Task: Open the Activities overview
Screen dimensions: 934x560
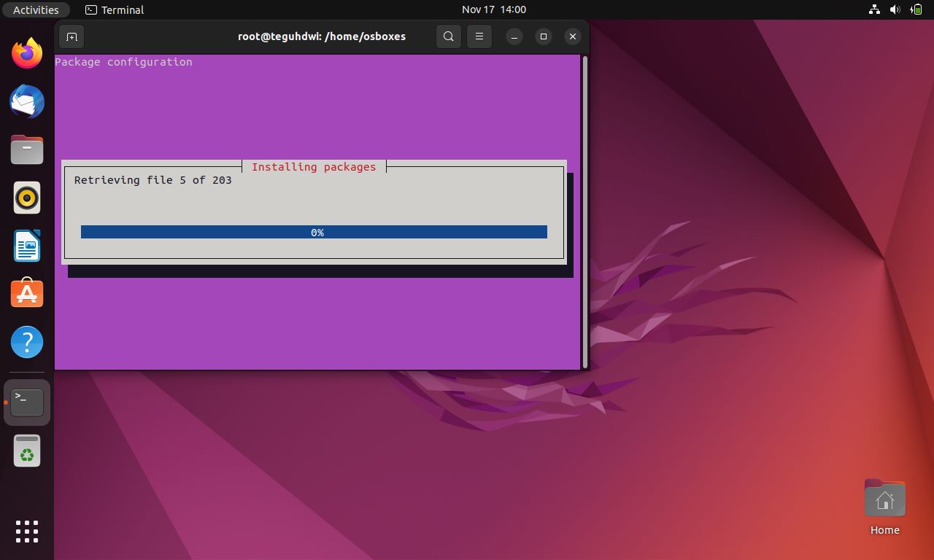Action: [x=36, y=9]
